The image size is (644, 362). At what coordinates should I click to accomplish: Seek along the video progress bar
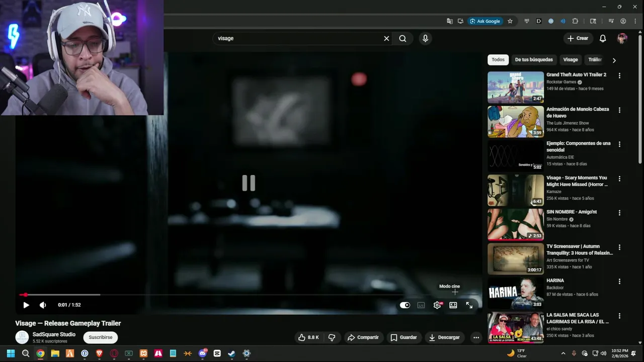(249, 295)
